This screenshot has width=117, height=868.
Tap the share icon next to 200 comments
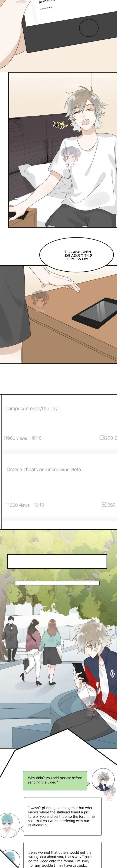click(116, 438)
